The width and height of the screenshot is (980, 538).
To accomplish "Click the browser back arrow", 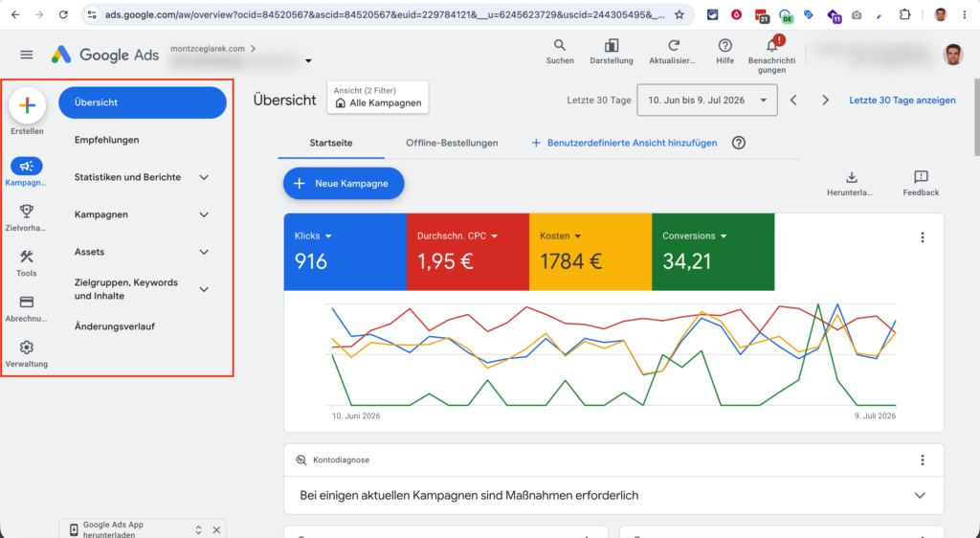I will 15,15.
